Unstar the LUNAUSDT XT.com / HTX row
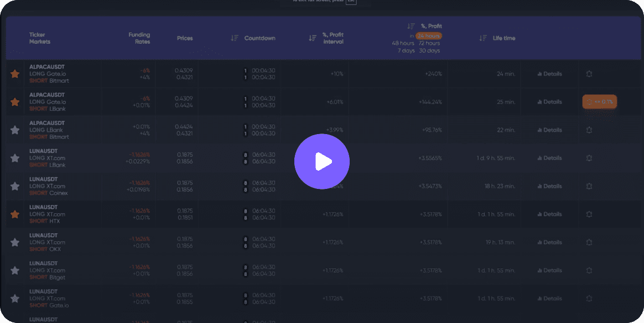 (x=15, y=214)
